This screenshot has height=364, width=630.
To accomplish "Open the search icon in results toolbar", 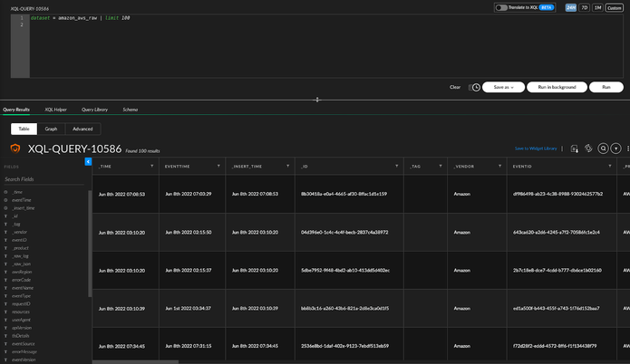I will 603,148.
